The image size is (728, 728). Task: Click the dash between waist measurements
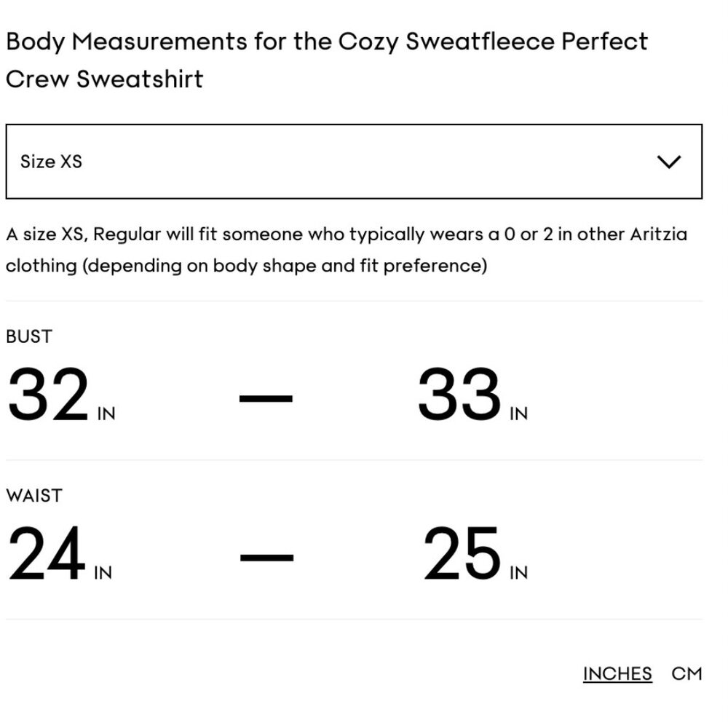[x=266, y=558]
